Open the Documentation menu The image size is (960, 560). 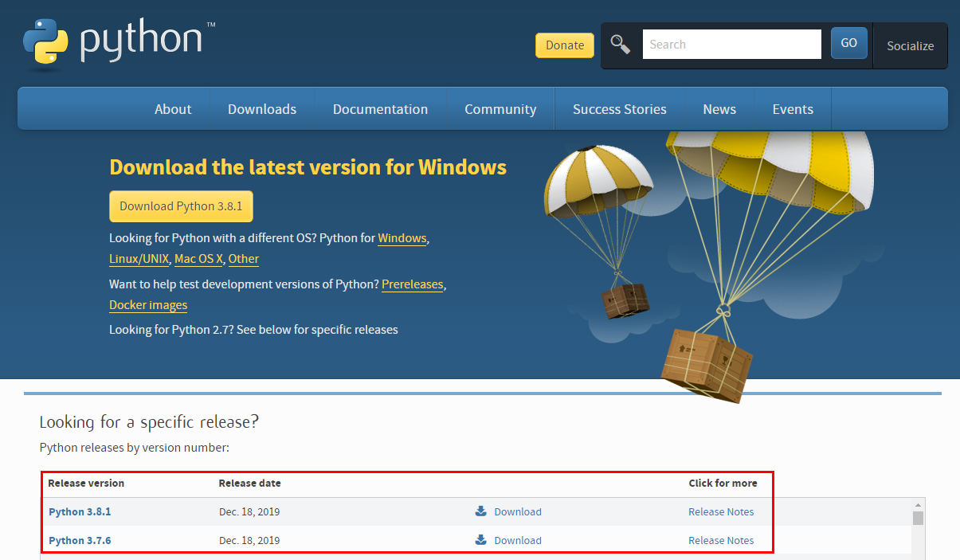tap(380, 109)
